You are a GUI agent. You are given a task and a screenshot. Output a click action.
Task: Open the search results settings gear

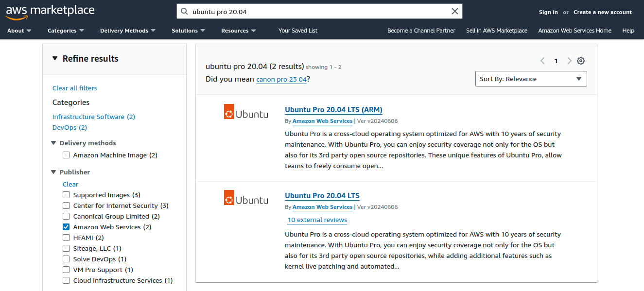(x=580, y=61)
